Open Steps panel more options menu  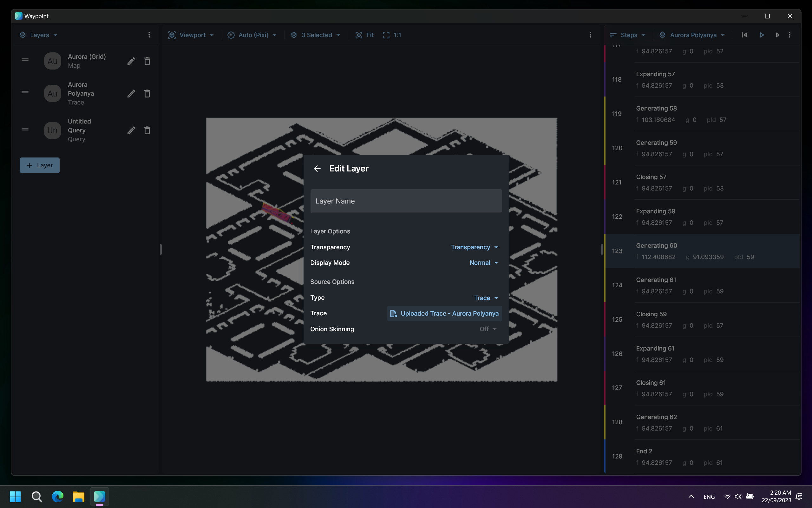789,35
